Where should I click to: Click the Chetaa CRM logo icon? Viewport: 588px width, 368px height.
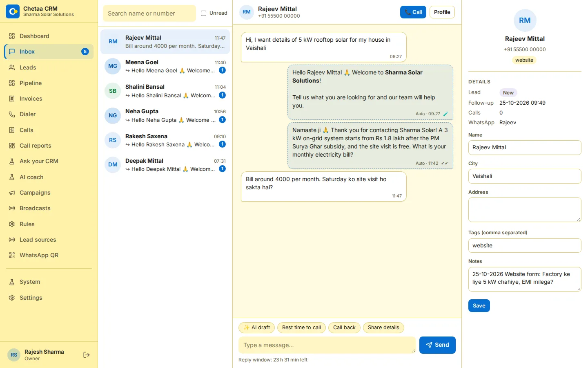pyautogui.click(x=13, y=11)
